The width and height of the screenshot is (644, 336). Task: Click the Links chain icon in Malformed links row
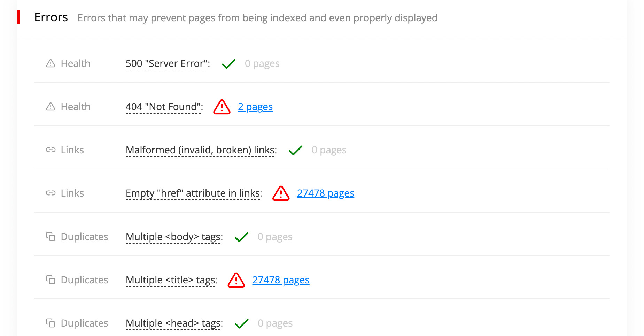point(51,150)
